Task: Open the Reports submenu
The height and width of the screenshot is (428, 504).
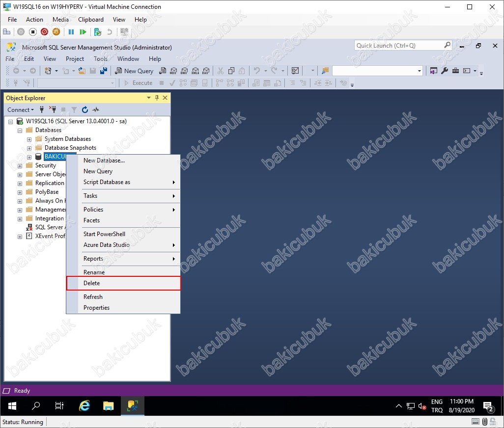Action: tap(123, 259)
